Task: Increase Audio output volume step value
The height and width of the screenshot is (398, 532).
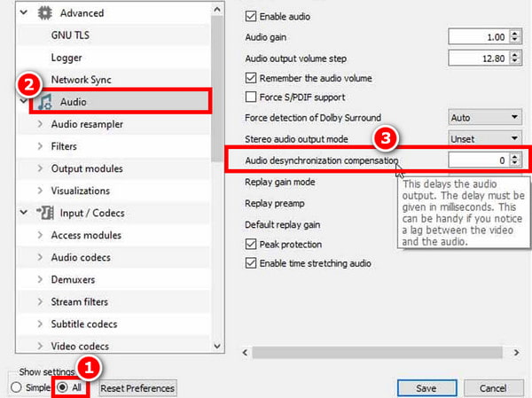Action: (x=515, y=54)
